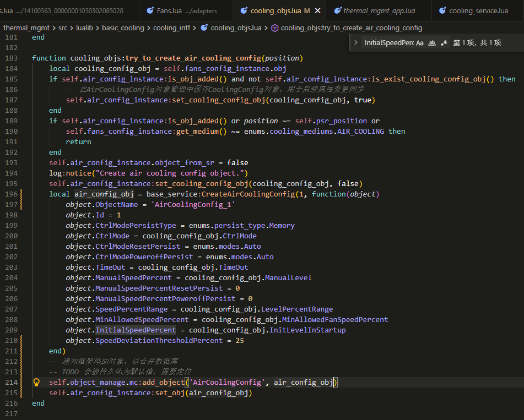Image resolution: width=524 pixels, height=420 pixels.
Task: Click the function name try_to_create_air_cooling_config on line 183
Action: (193, 58)
